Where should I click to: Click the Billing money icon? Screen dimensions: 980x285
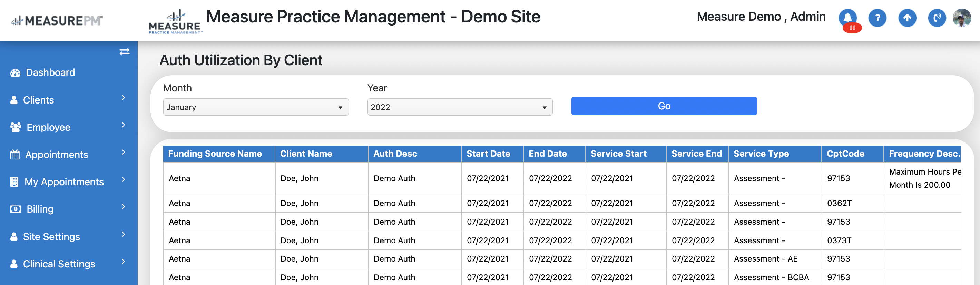pyautogui.click(x=15, y=209)
